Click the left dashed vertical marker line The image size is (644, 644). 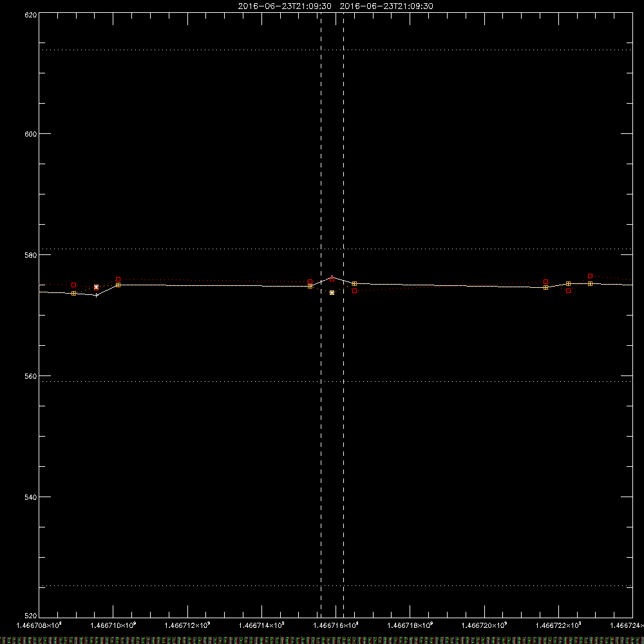[321, 314]
